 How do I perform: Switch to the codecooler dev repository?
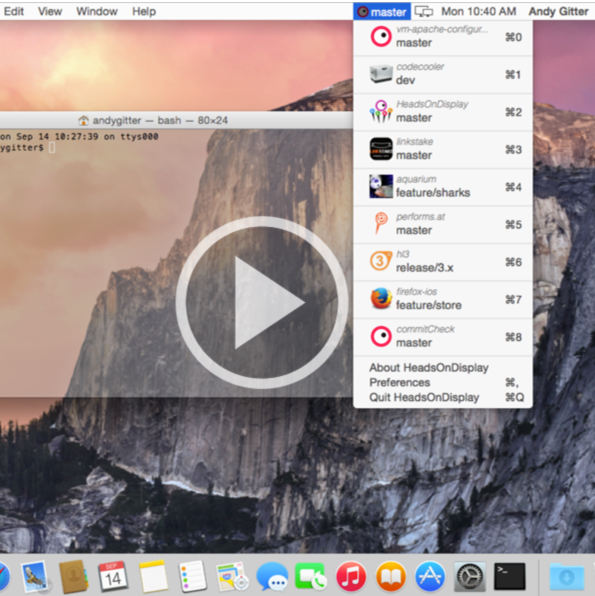pyautogui.click(x=443, y=74)
